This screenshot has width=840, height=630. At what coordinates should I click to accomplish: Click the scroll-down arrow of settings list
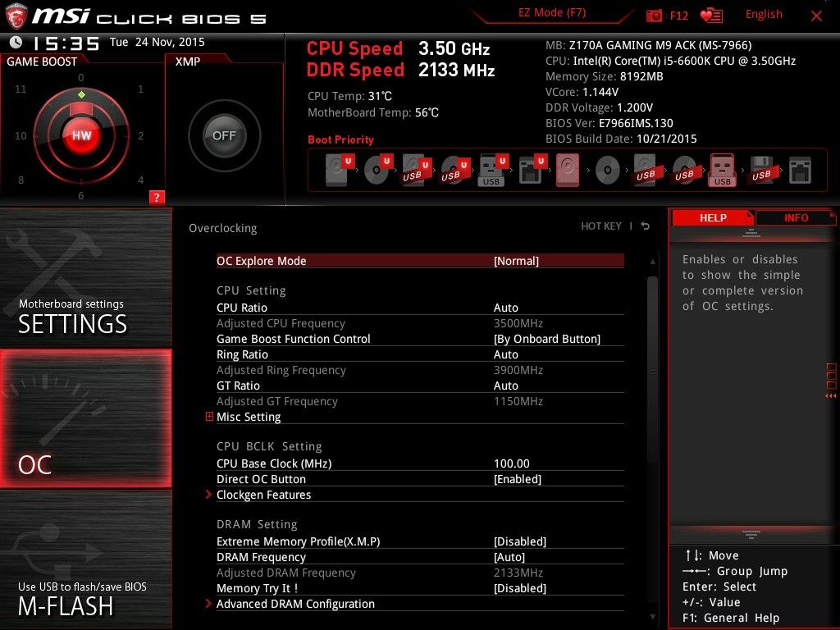point(652,617)
